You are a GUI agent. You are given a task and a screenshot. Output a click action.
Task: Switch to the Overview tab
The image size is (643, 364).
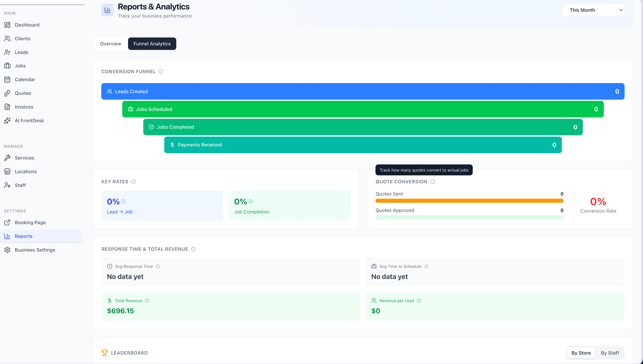click(110, 43)
